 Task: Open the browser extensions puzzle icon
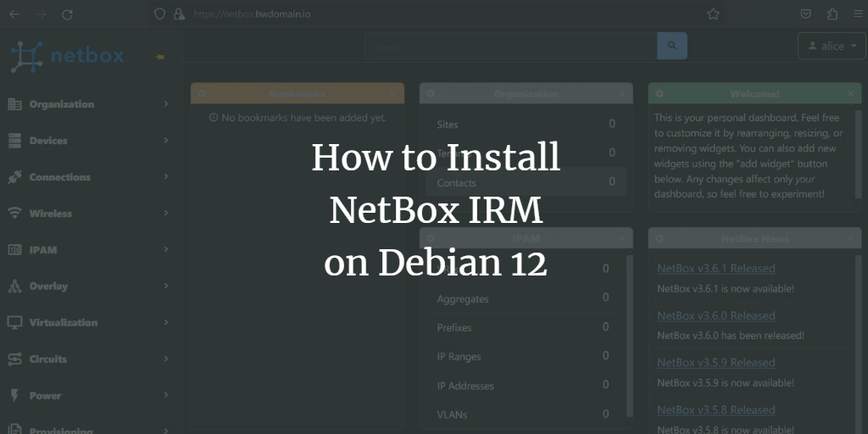click(x=832, y=14)
